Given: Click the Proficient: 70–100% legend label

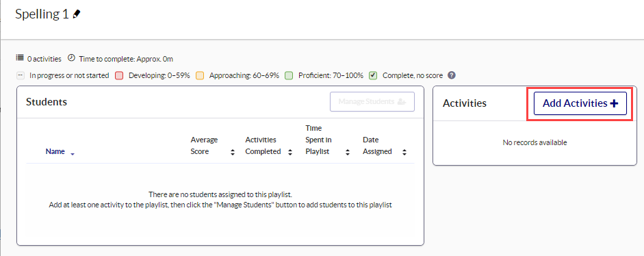Looking at the screenshot, I should tap(331, 75).
